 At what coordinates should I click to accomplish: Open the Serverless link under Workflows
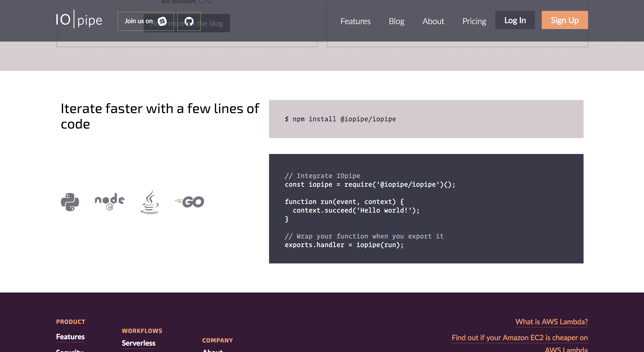pyautogui.click(x=138, y=343)
